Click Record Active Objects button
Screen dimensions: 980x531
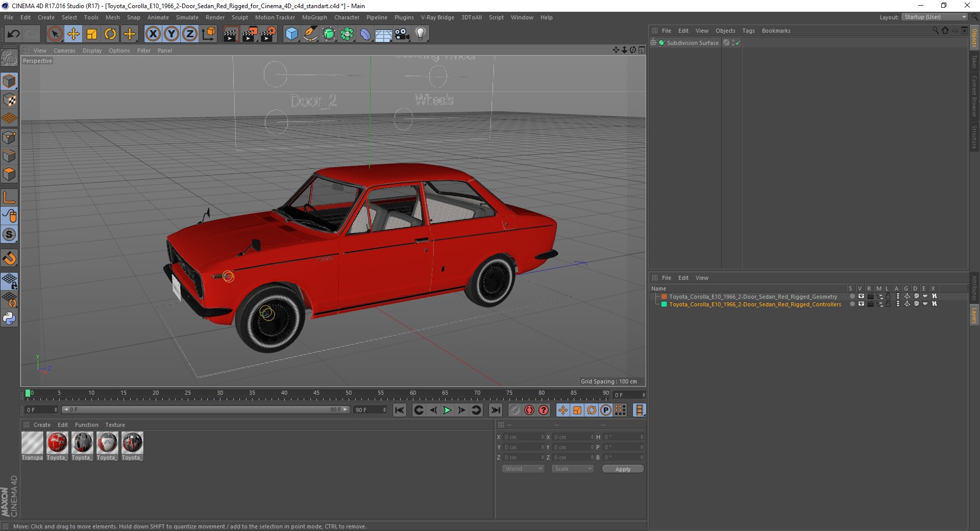[515, 410]
